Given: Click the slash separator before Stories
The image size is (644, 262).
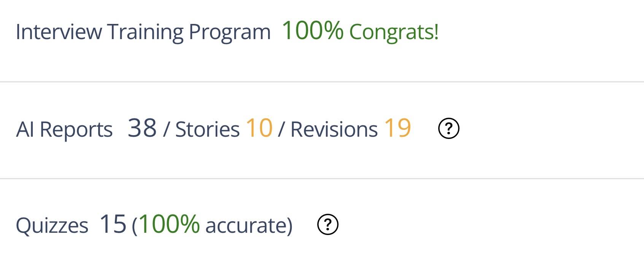Looking at the screenshot, I should point(166,129).
